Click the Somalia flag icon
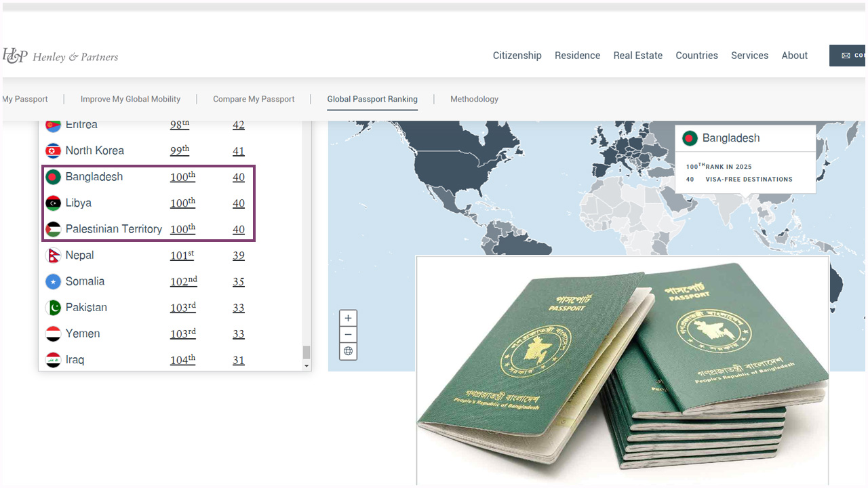Screen dimensions: 868x488 (x=53, y=281)
